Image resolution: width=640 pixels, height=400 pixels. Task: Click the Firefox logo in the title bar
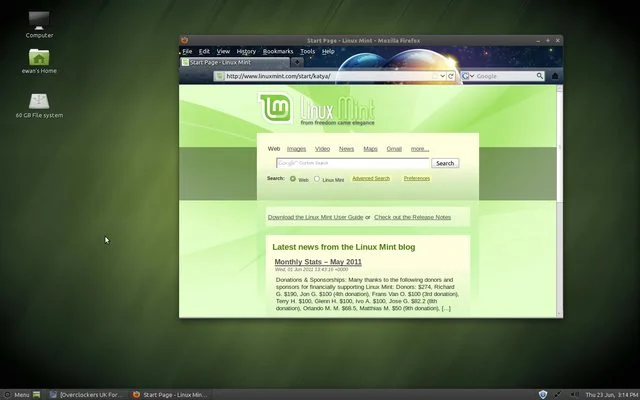coord(184,40)
